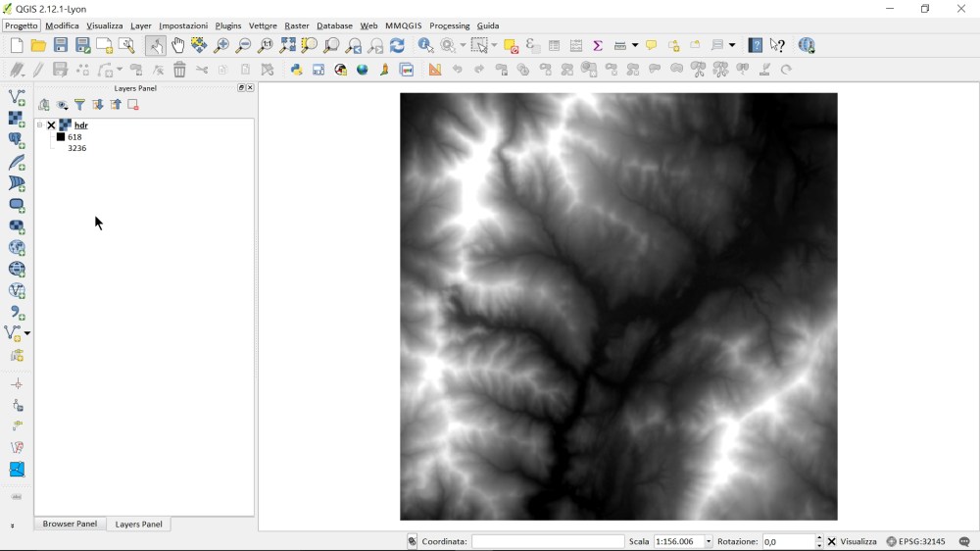
Task: Open the Raster menu
Action: [x=296, y=25]
